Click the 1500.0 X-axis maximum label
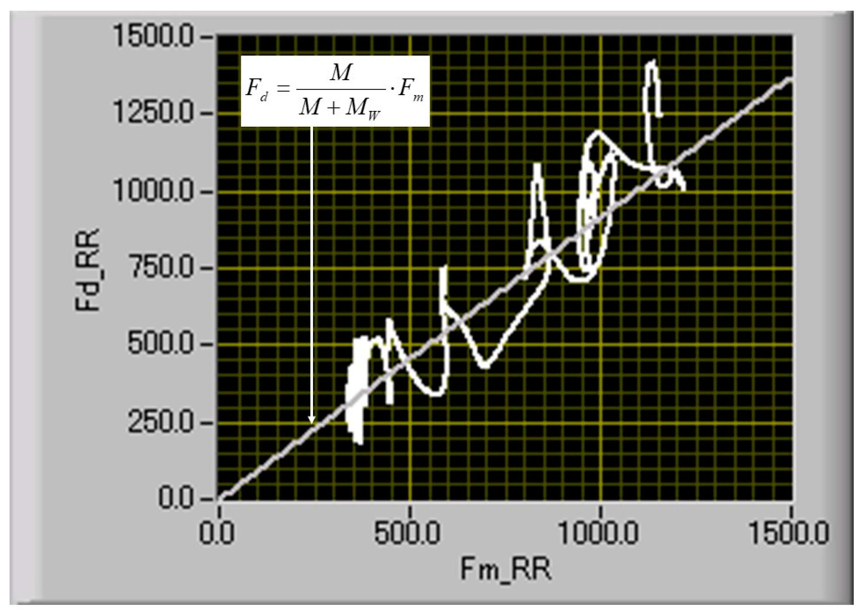 (789, 533)
